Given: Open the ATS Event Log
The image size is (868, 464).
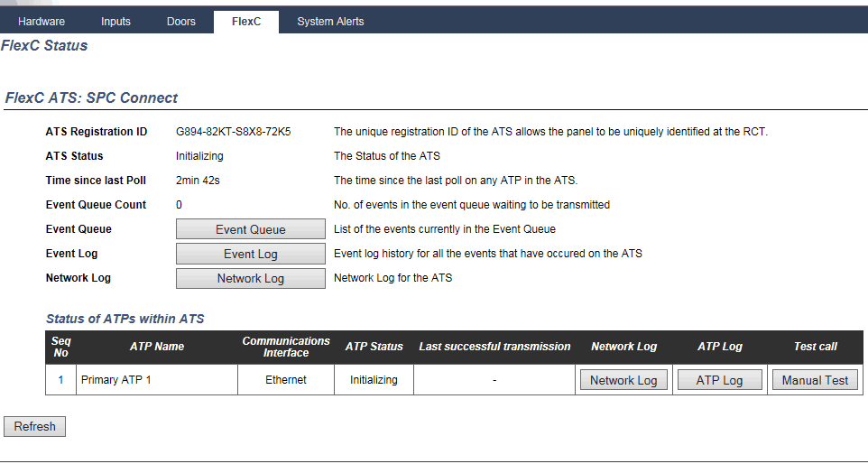Looking at the screenshot, I should [250, 254].
